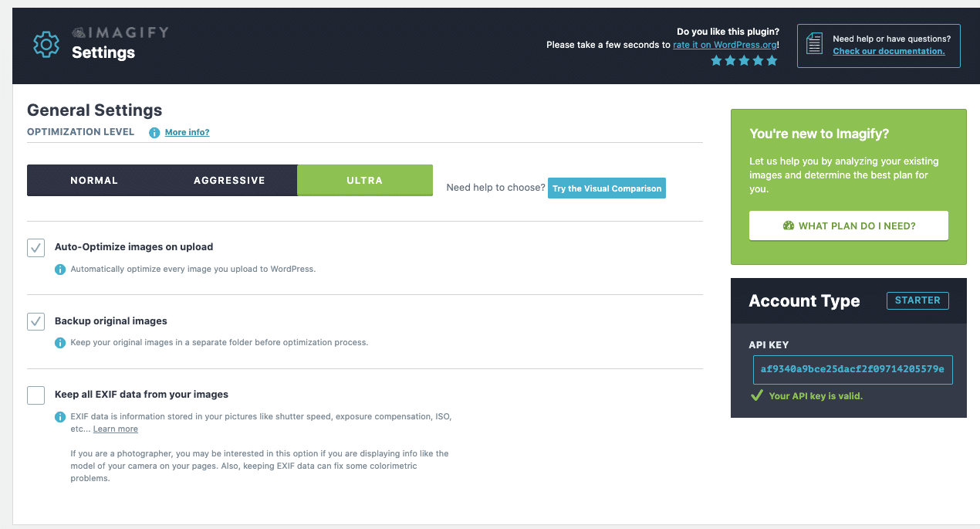Click the STARTER account type badge
The image size is (980, 529).
tap(917, 300)
